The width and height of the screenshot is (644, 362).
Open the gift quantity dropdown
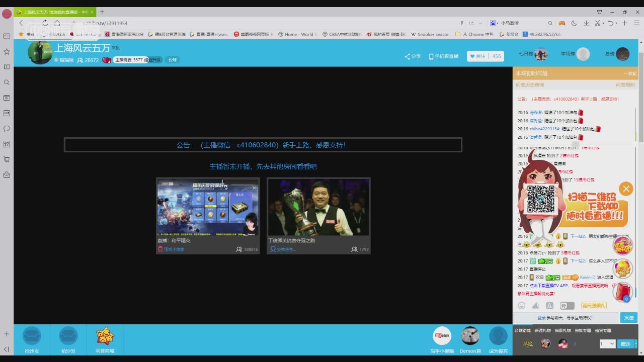[607, 344]
